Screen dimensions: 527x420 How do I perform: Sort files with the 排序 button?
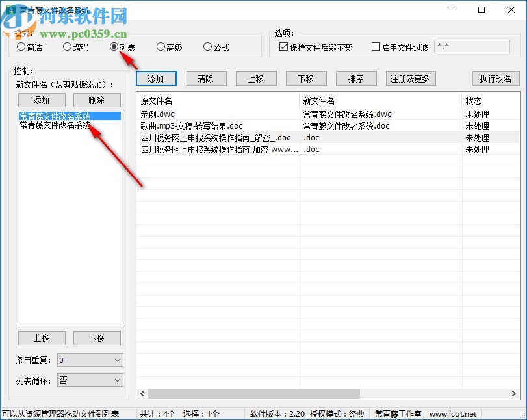pos(355,78)
